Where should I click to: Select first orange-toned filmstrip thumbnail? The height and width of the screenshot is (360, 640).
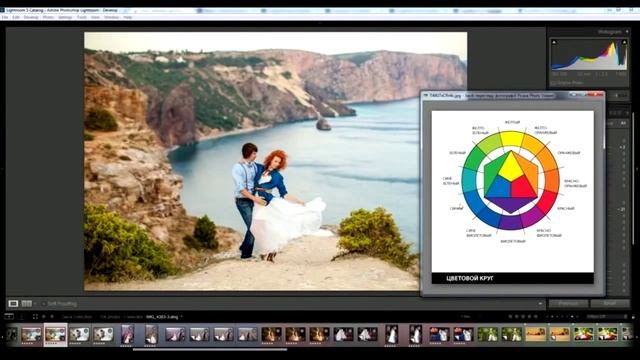coord(535,334)
